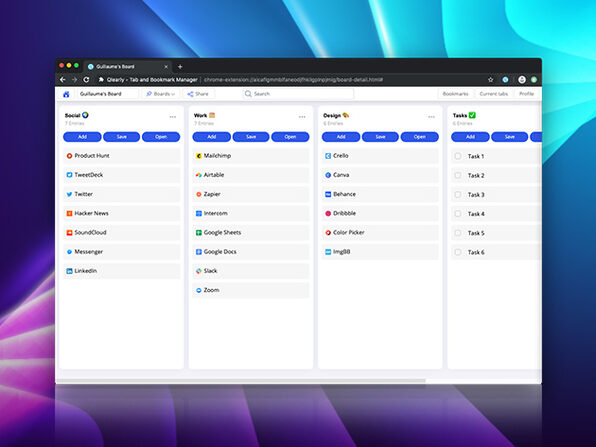The width and height of the screenshot is (596, 447).
Task: Bookmark page with the star icon
Action: [x=490, y=80]
